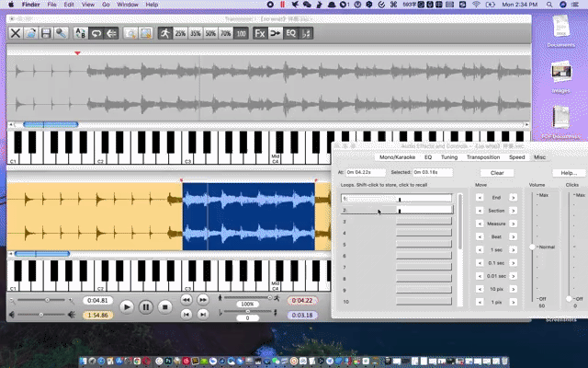The height and width of the screenshot is (368, 588).
Task: Set playback speed to 100
Action: (241, 33)
